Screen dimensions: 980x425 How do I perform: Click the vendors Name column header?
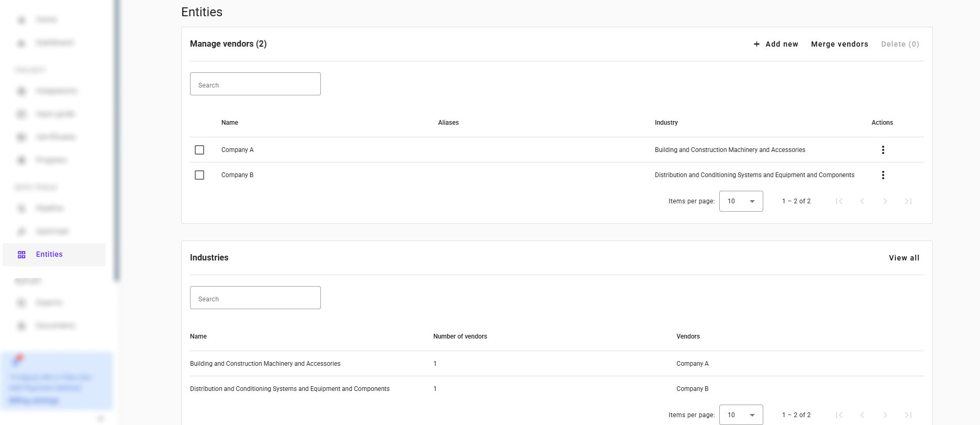230,123
